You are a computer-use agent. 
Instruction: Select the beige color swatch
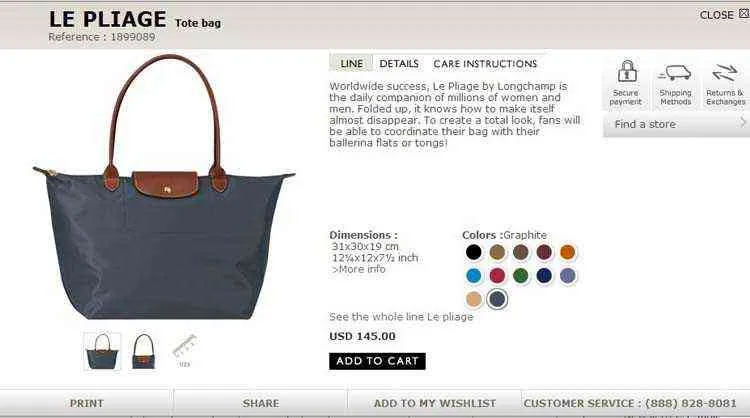(x=474, y=299)
